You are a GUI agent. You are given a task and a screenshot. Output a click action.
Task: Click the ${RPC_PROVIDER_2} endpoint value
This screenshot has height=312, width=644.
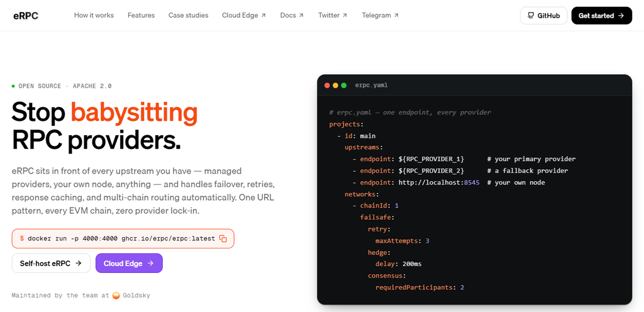pos(431,170)
